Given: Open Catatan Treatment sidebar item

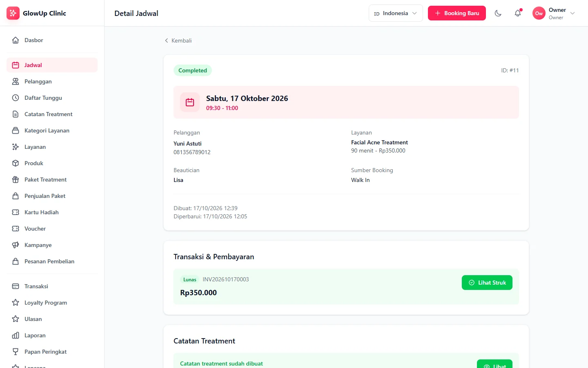Looking at the screenshot, I should pyautogui.click(x=52, y=114).
